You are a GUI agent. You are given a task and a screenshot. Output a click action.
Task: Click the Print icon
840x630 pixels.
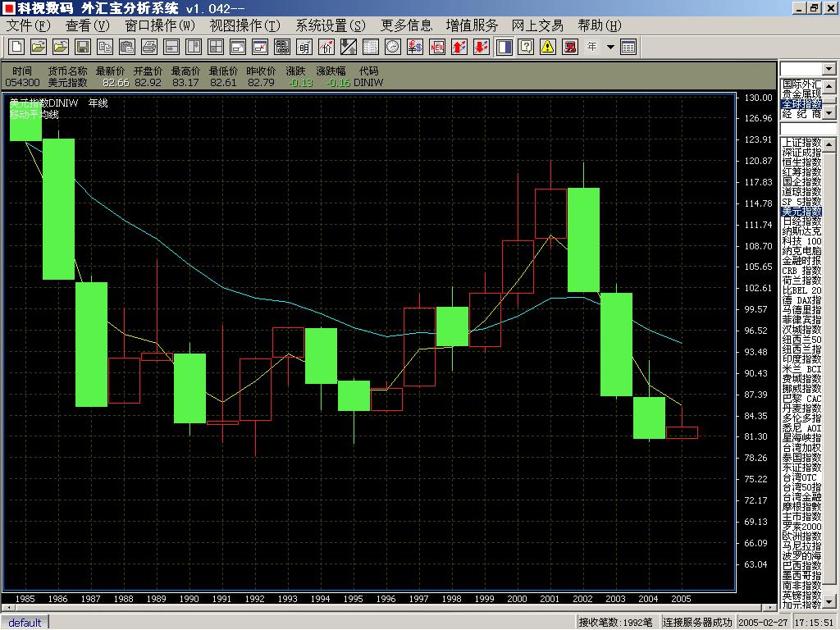tap(149, 47)
